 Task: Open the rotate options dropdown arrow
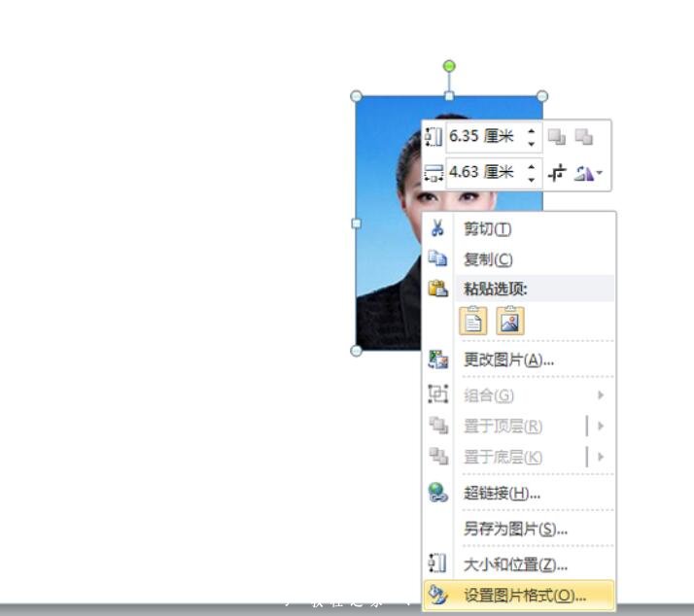(600, 174)
